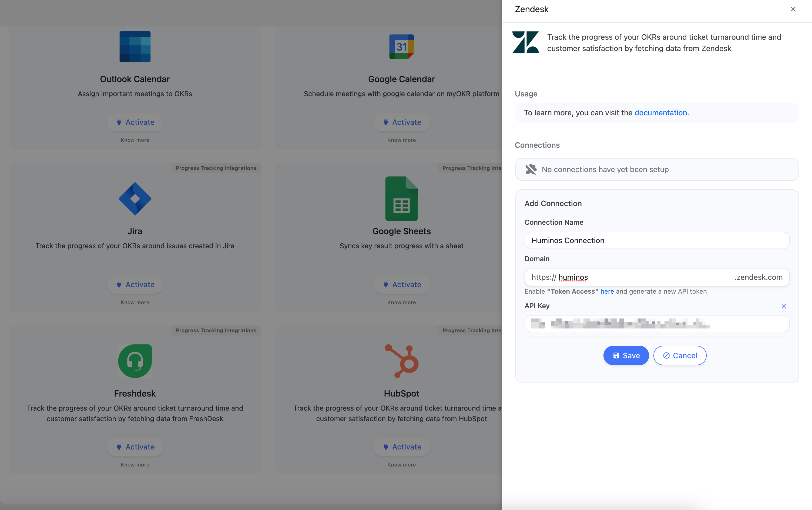Click the Freshdesk card title
The height and width of the screenshot is (510, 812).
pos(135,393)
